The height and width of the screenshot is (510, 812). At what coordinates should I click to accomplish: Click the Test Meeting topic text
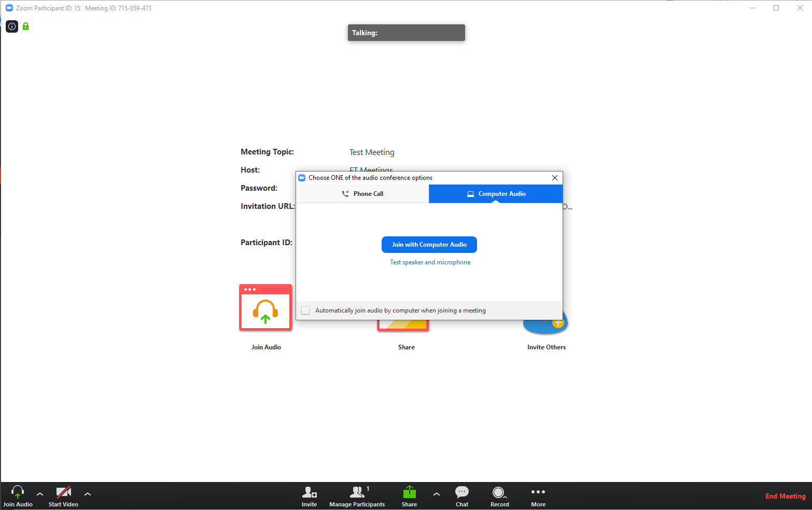pyautogui.click(x=372, y=152)
